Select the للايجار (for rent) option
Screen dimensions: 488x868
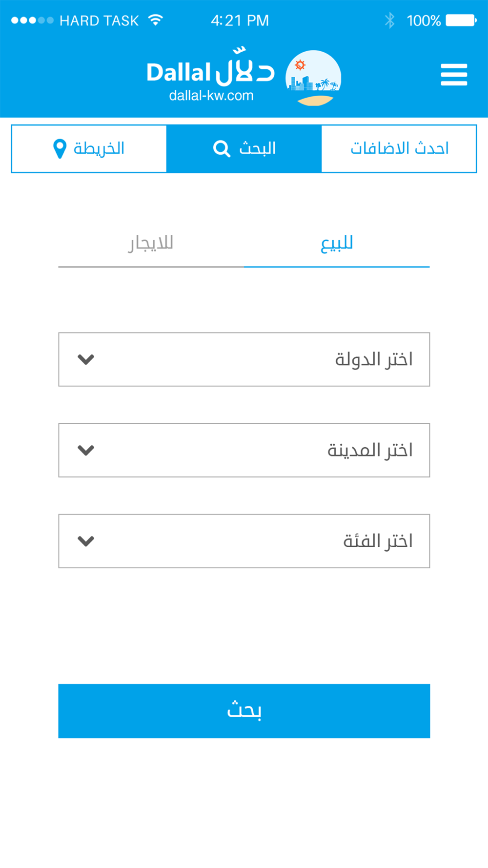tap(151, 243)
